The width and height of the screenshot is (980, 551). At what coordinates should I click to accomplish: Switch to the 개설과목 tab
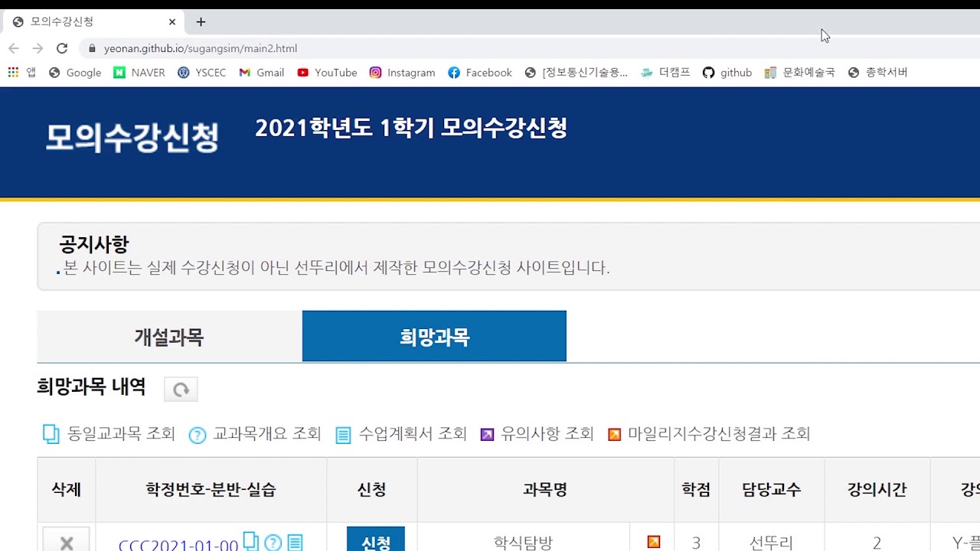pos(169,337)
